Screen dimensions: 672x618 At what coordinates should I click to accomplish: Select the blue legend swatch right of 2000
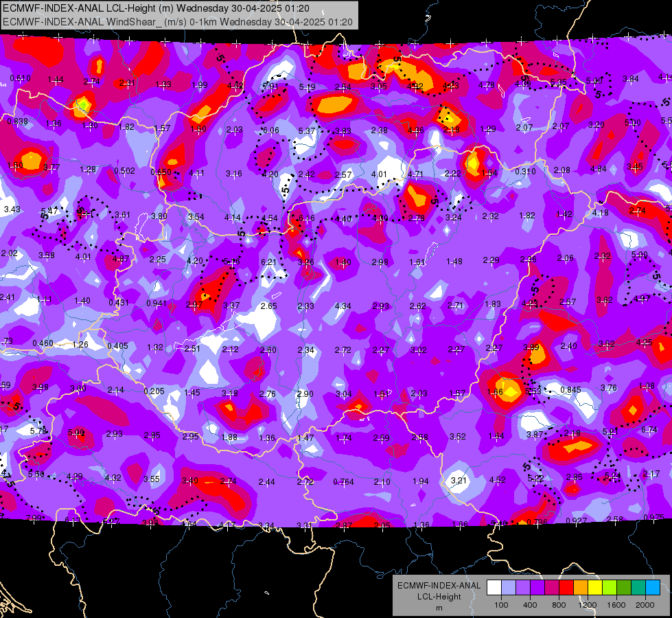pyautogui.click(x=653, y=588)
